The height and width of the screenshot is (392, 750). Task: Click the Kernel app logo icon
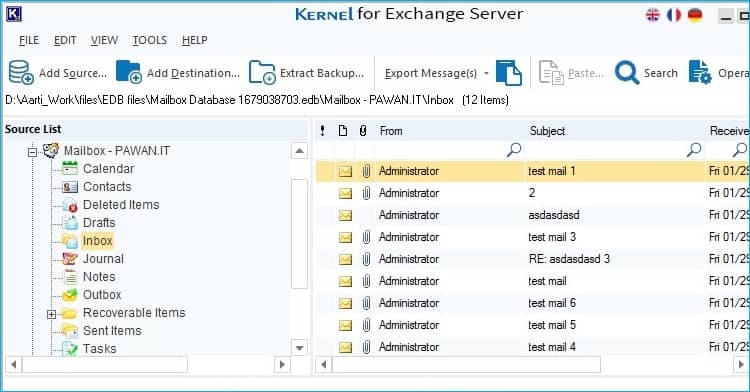tap(14, 14)
